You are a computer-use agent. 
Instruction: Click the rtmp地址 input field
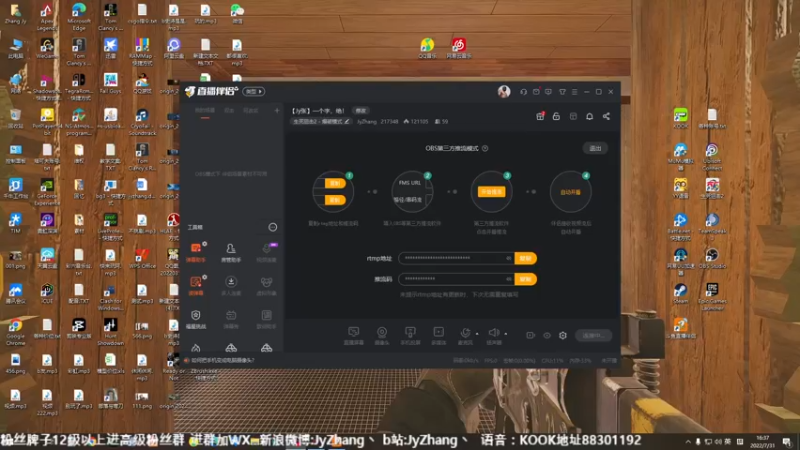(457, 258)
